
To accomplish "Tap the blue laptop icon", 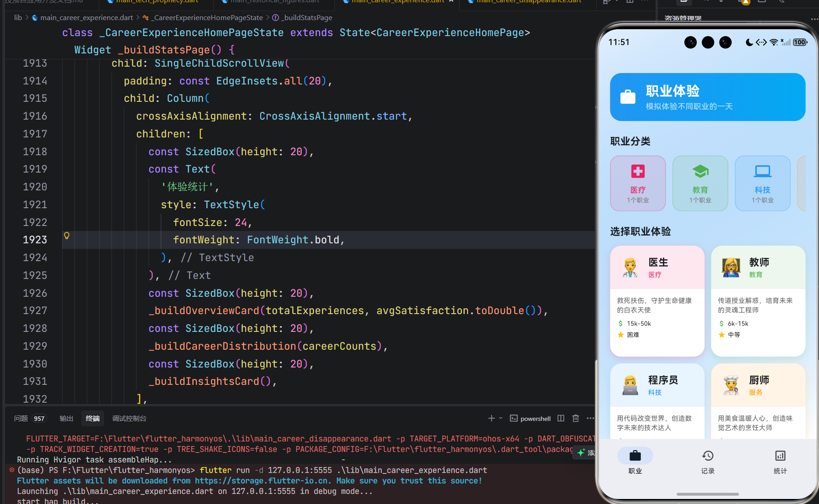I will pos(762,171).
